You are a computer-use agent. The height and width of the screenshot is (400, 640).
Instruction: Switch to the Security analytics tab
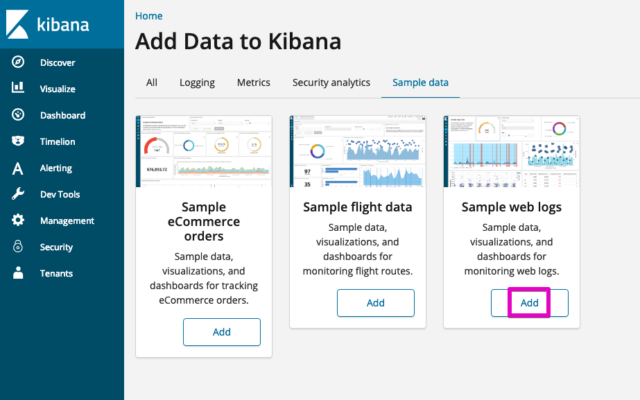tap(331, 82)
